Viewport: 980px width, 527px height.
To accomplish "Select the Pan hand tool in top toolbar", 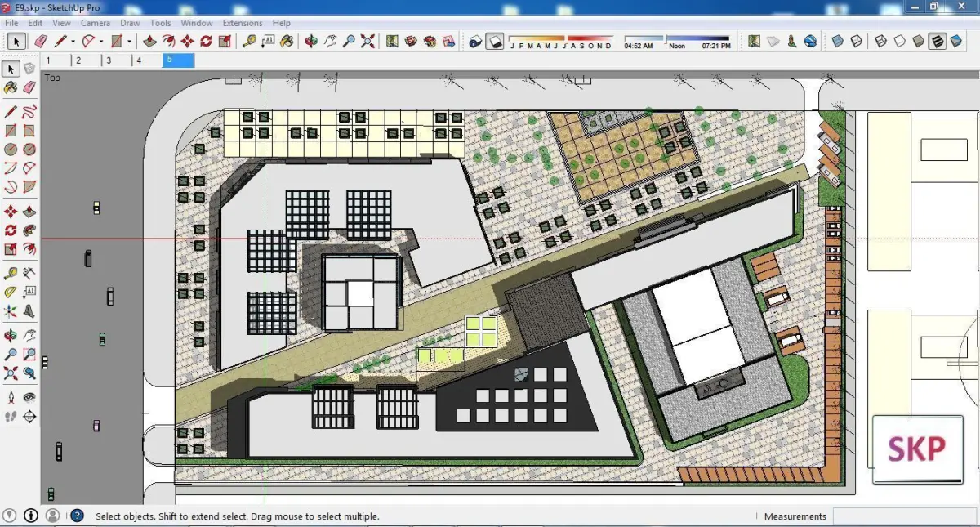I will tap(330, 41).
